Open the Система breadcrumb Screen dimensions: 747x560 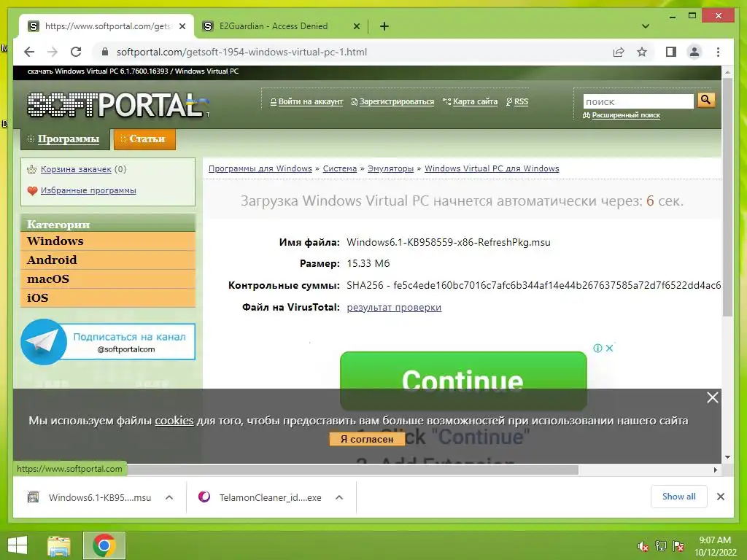(x=340, y=168)
